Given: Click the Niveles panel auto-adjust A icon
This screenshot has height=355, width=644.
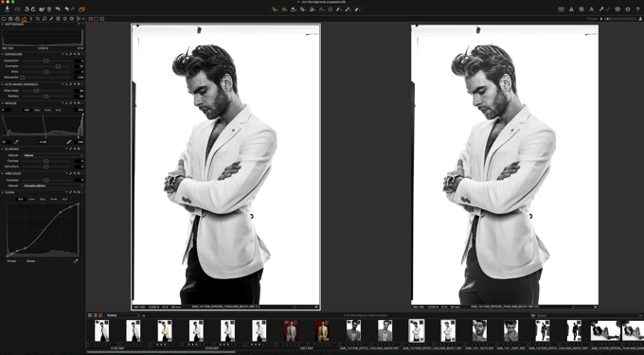Looking at the screenshot, I should [66, 103].
